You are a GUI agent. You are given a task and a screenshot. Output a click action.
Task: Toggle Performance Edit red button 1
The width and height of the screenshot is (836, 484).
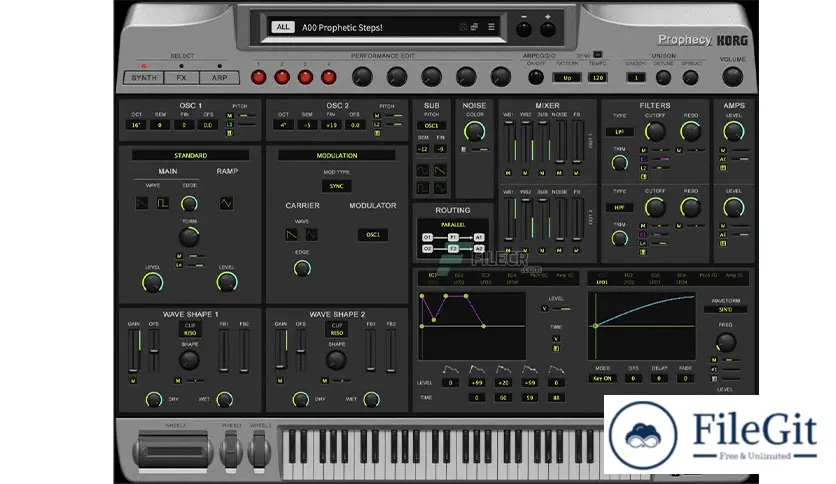click(x=259, y=77)
